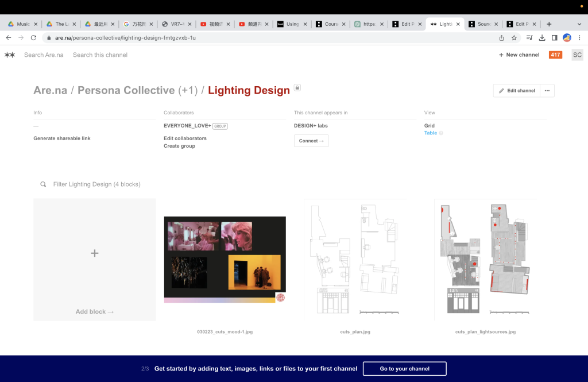Click the New channel button
The width and height of the screenshot is (588, 382).
click(x=519, y=55)
